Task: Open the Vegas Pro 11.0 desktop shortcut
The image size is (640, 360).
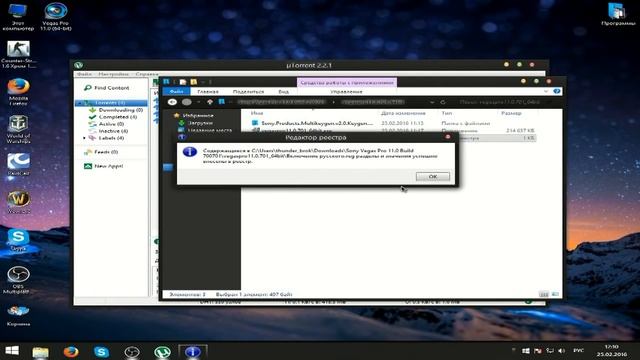Action: pyautogui.click(x=56, y=17)
